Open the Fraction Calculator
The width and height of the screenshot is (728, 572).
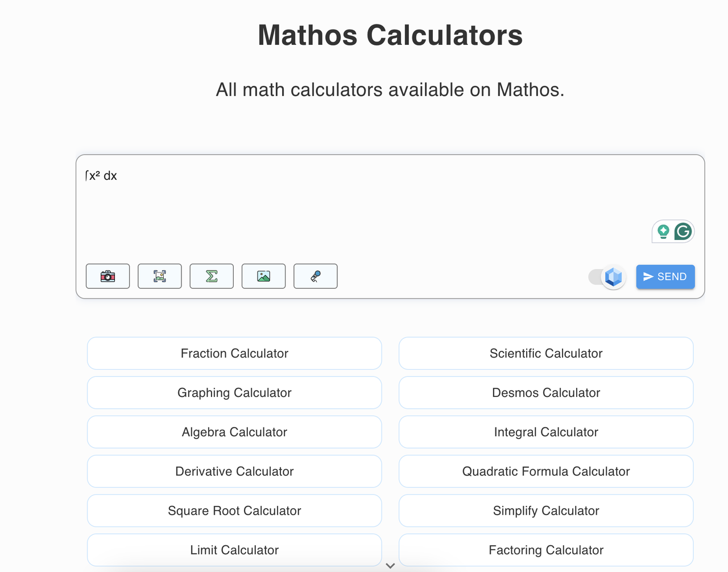click(x=234, y=353)
